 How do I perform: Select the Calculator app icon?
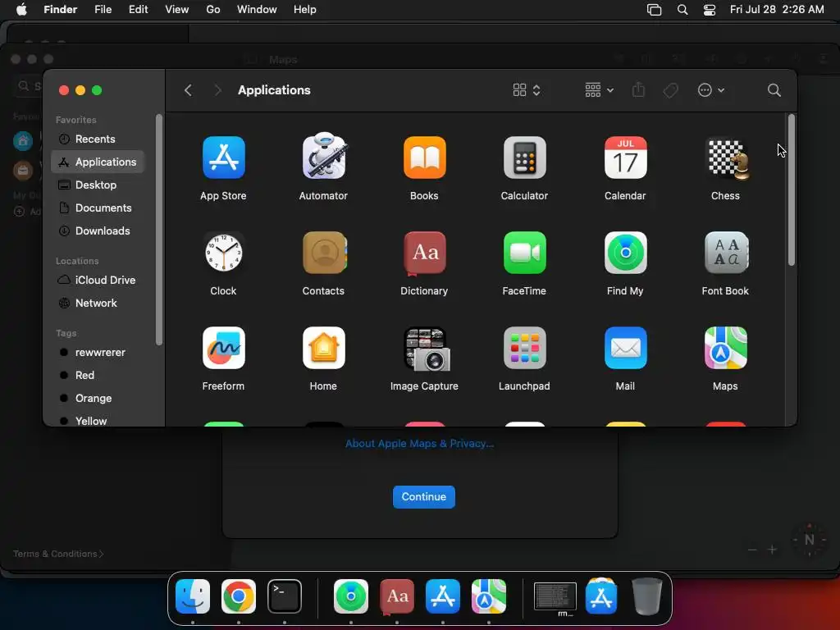[x=524, y=157]
